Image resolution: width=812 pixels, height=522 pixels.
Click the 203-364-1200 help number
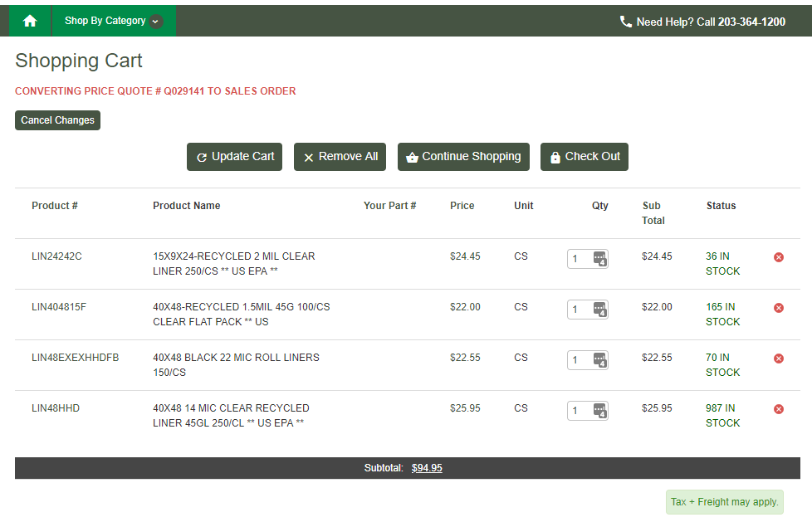(x=751, y=22)
